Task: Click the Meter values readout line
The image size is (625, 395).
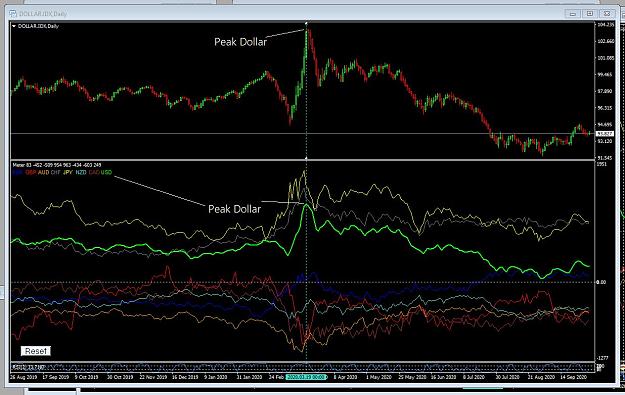Action: pyautogui.click(x=57, y=165)
